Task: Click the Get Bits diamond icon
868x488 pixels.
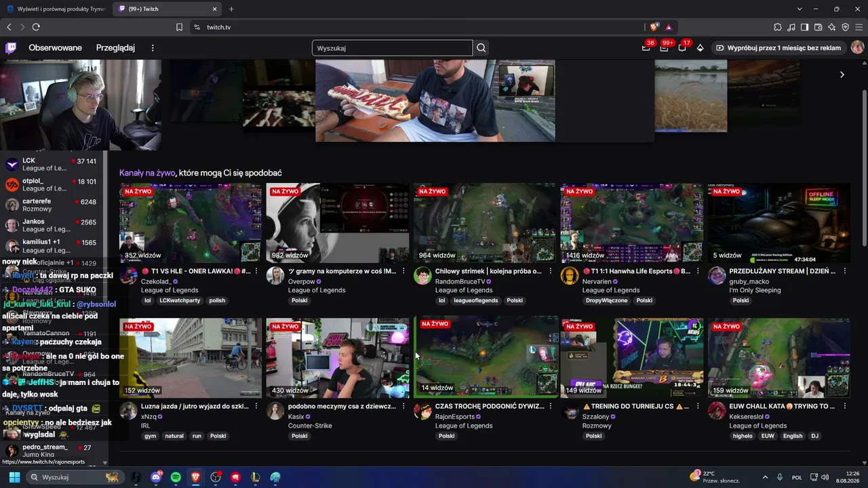Action: pos(701,48)
